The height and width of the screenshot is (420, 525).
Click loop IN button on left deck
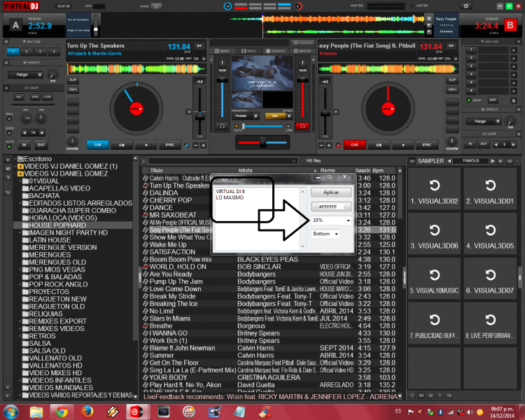pyautogui.click(x=24, y=145)
